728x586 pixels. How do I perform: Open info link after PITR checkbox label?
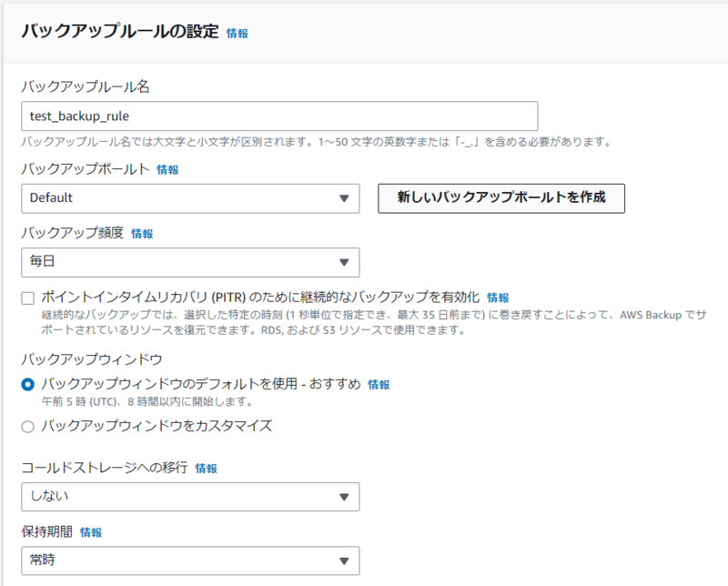coord(498,298)
